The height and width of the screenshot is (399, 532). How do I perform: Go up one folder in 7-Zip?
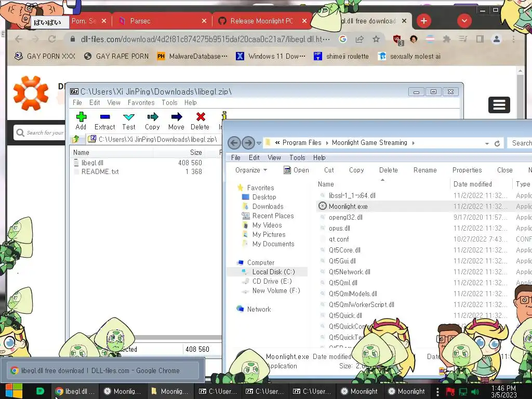click(x=76, y=139)
